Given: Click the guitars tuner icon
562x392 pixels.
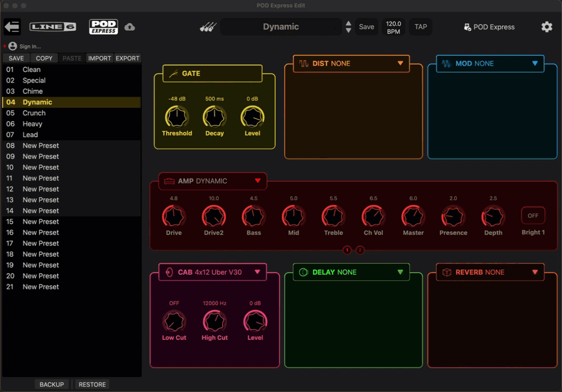Looking at the screenshot, I should click(x=208, y=27).
